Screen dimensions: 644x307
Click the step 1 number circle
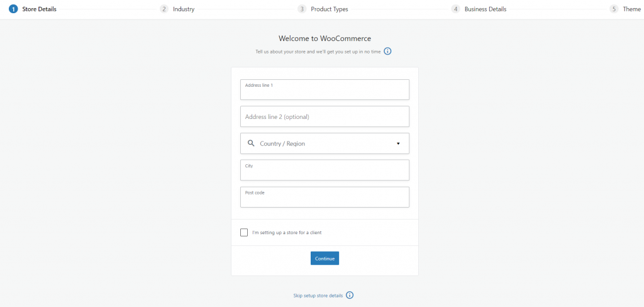tap(13, 9)
